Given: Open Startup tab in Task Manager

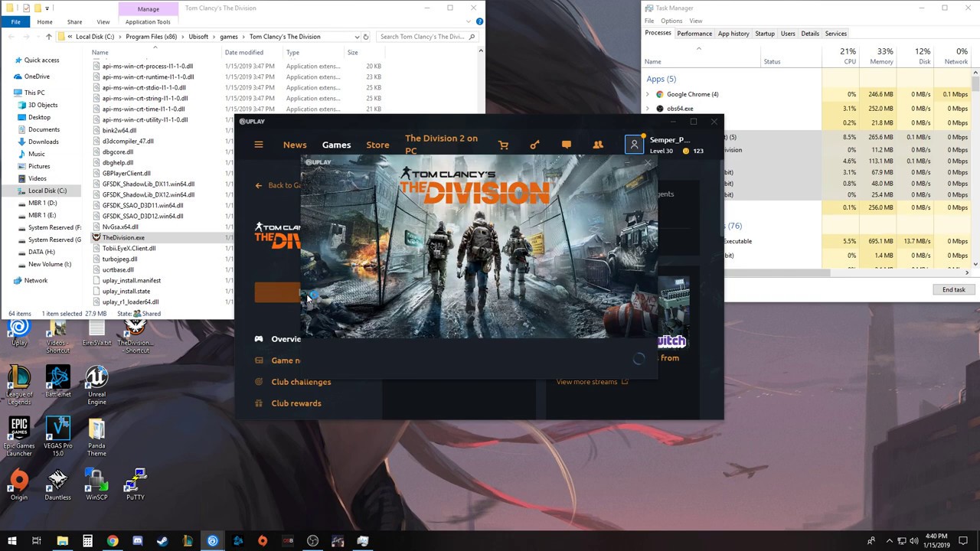Looking at the screenshot, I should click(765, 34).
